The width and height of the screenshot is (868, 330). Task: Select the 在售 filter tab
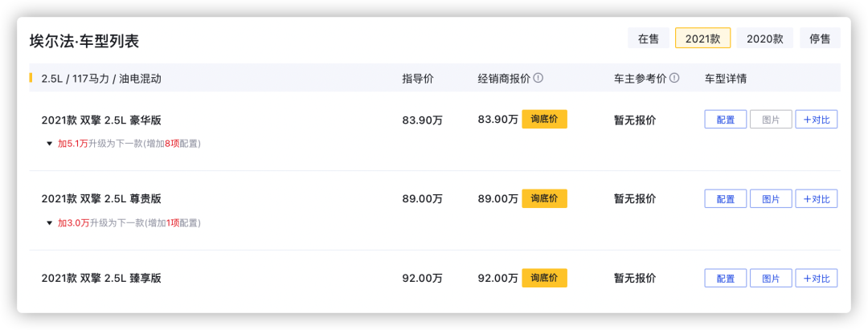(649, 39)
